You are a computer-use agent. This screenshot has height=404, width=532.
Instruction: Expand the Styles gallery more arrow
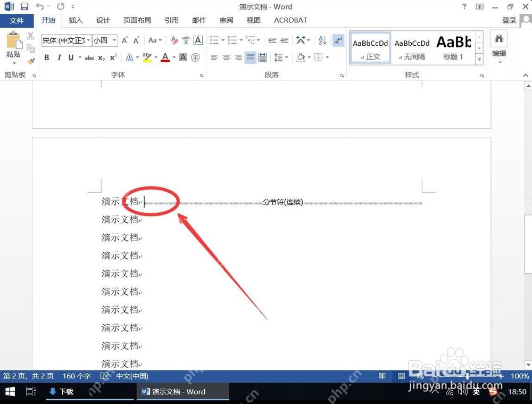[x=479, y=59]
